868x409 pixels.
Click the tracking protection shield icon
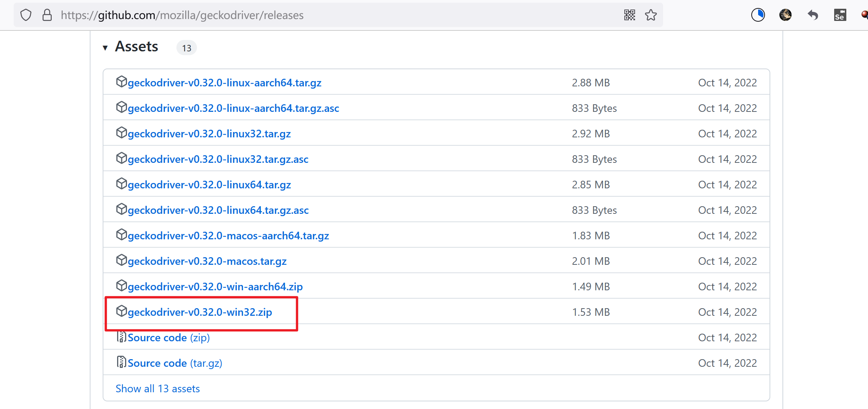26,15
